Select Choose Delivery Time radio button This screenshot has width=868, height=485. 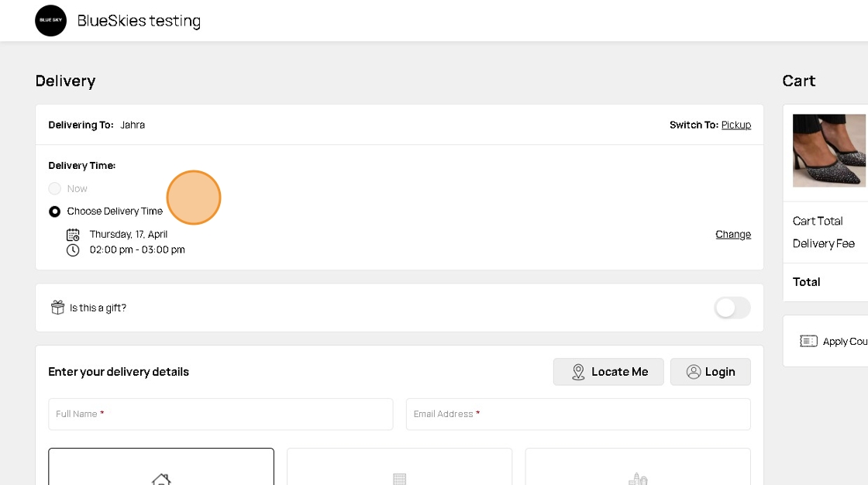55,212
